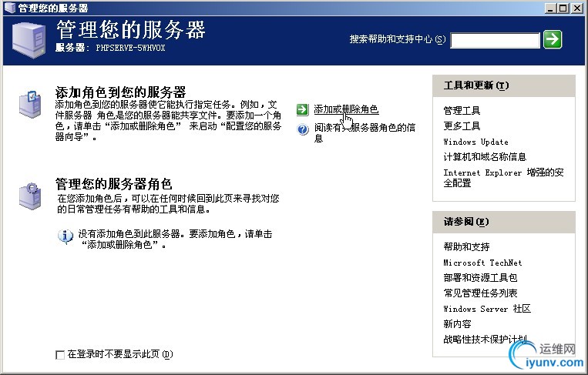Minimize the 管理您的服务器 window
The image size is (588, 375).
point(550,8)
